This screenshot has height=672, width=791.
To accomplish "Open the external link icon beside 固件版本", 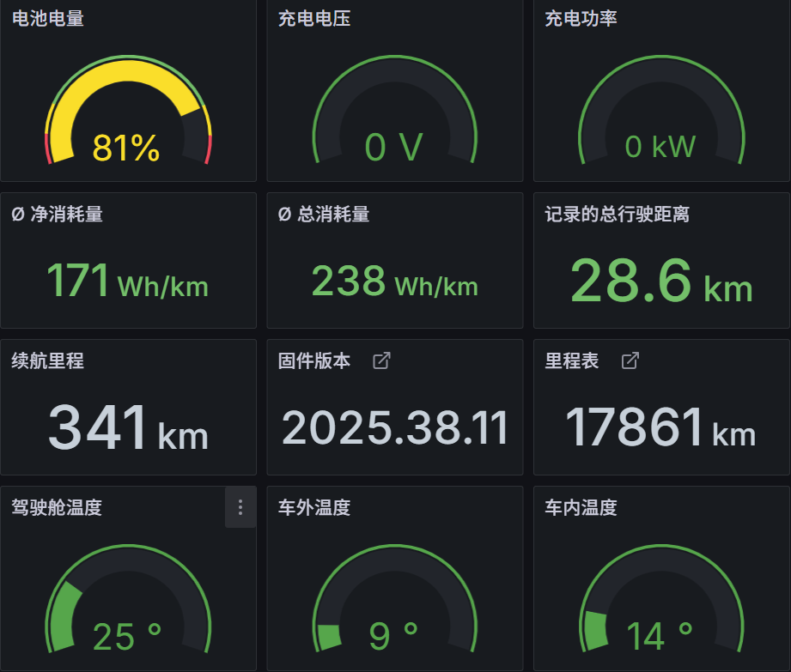I will click(x=381, y=361).
